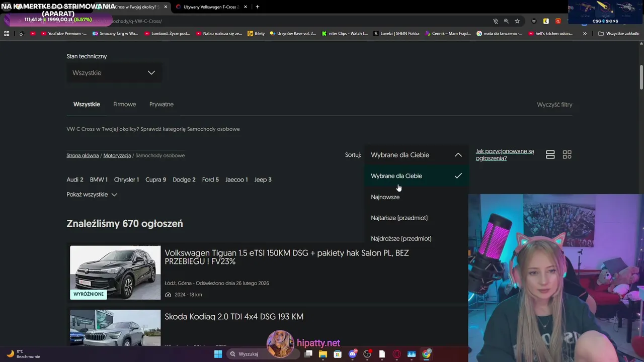Image resolution: width=644 pixels, height=362 pixels.
Task: Select the Prywatne listings tab
Action: point(162,105)
